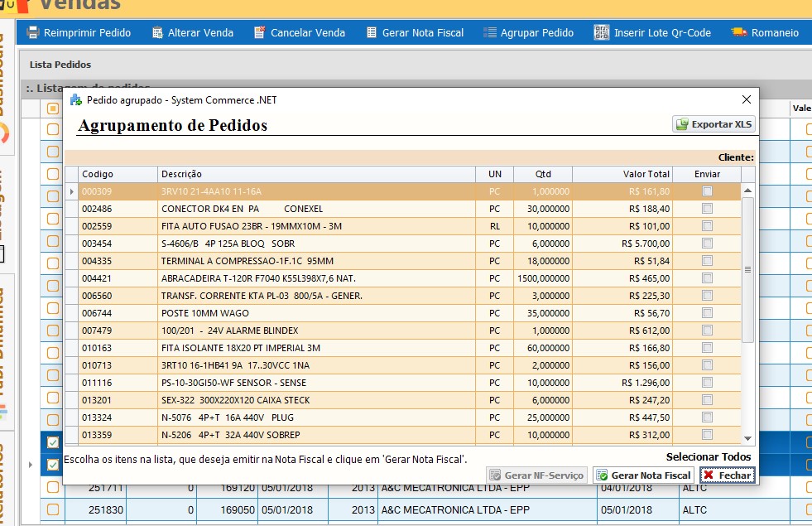The image size is (812, 526).
Task: Click the Cancelar Venda icon
Action: (x=260, y=33)
